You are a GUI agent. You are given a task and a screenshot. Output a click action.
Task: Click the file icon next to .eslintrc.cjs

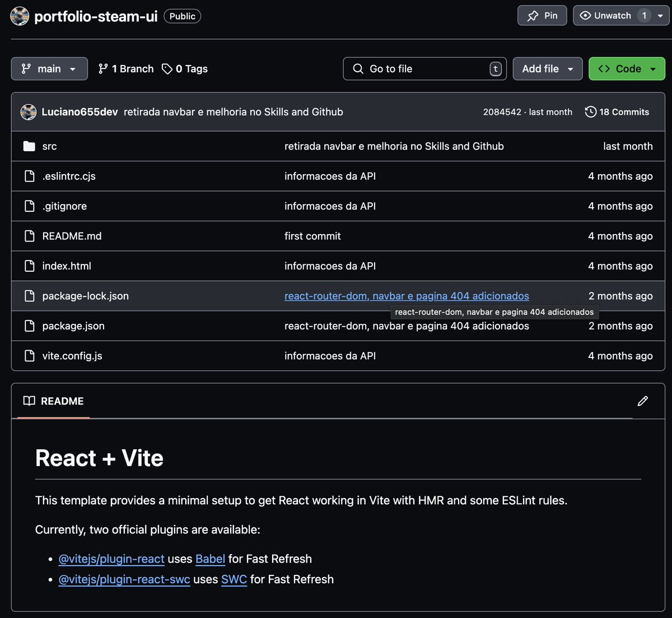[29, 176]
